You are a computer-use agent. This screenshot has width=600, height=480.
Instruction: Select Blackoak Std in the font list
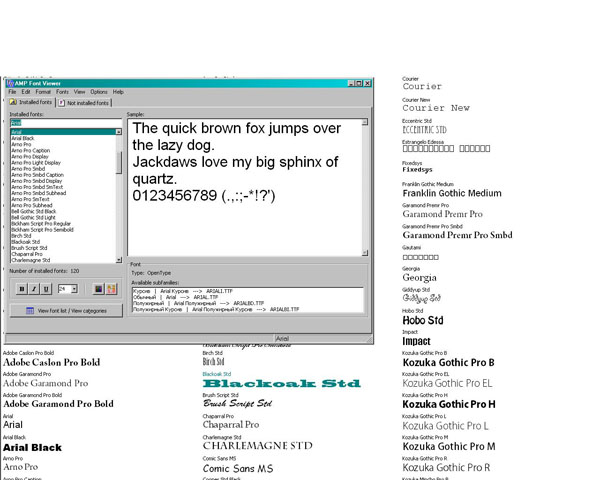pyautogui.click(x=63, y=242)
